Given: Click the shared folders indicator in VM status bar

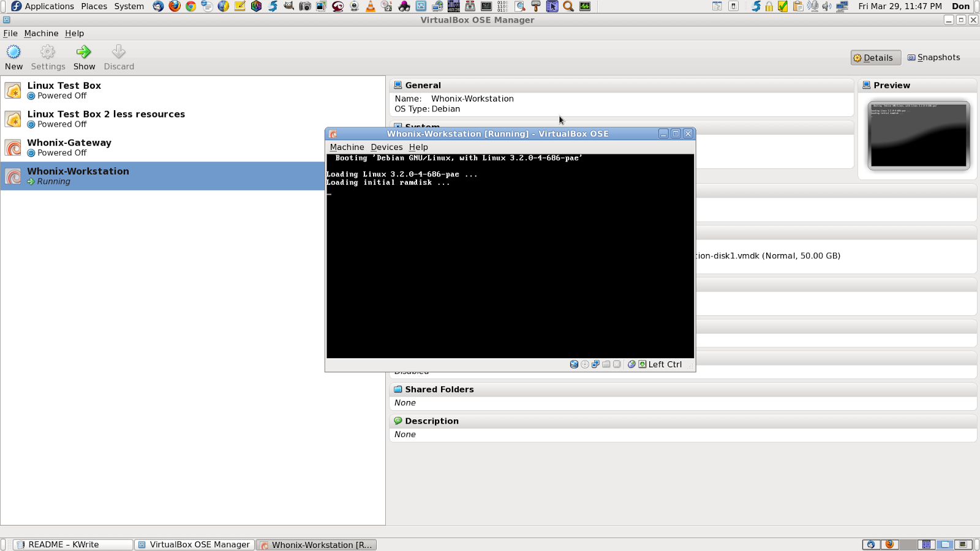Looking at the screenshot, I should (606, 364).
